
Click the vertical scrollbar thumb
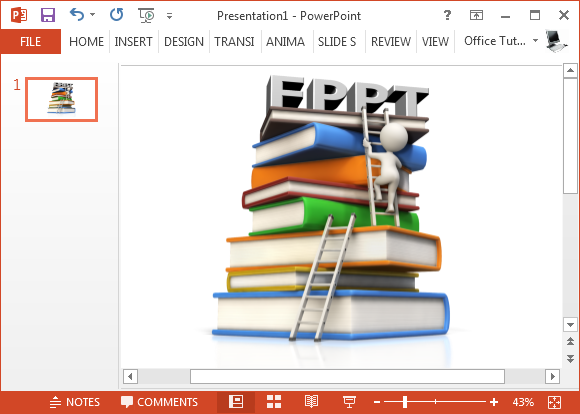[x=570, y=136]
